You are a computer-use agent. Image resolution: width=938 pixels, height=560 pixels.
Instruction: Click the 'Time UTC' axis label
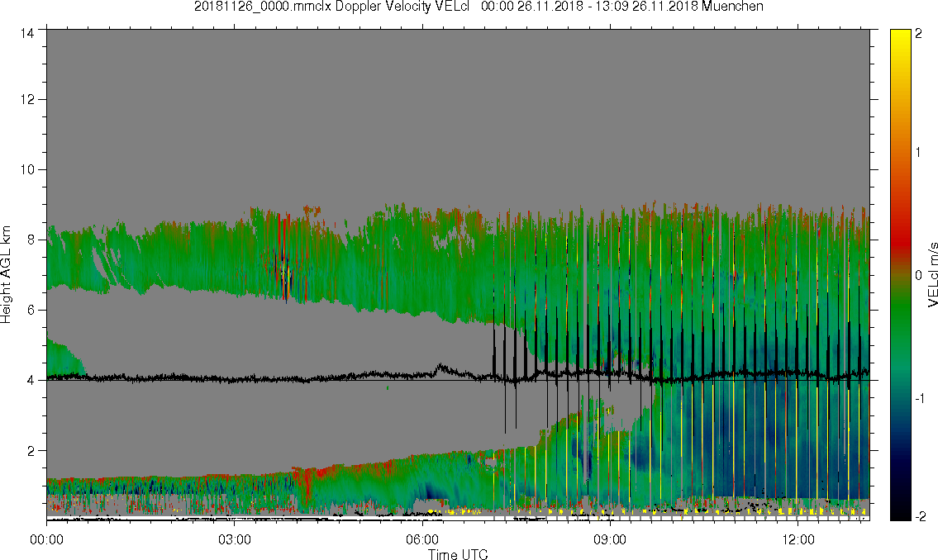tap(458, 554)
